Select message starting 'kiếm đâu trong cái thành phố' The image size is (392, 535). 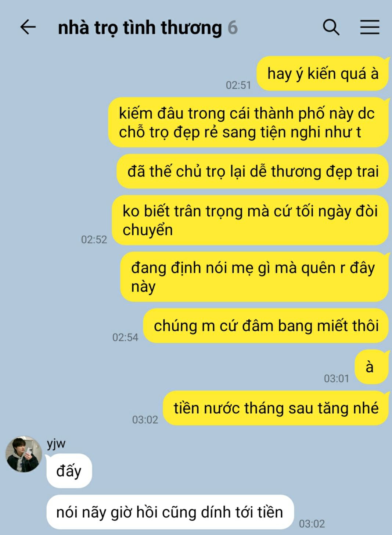point(248,122)
